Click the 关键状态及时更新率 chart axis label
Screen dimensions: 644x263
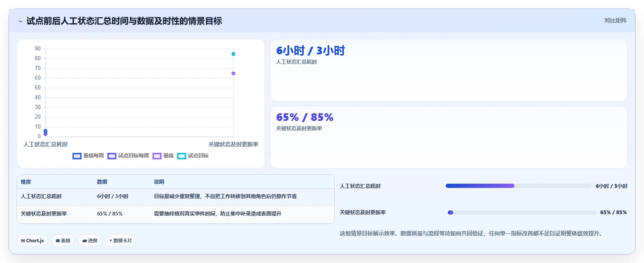click(x=233, y=145)
